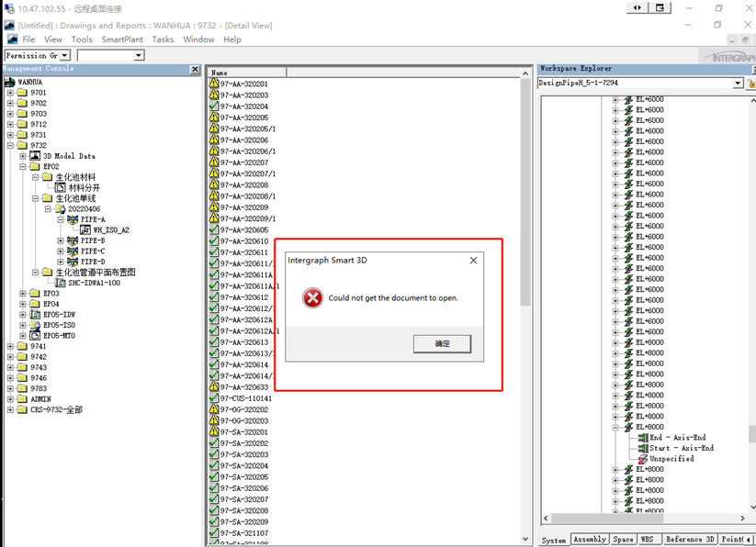Click check icon of 97-CUS-110141
This screenshot has width=756, height=547.
(x=214, y=397)
